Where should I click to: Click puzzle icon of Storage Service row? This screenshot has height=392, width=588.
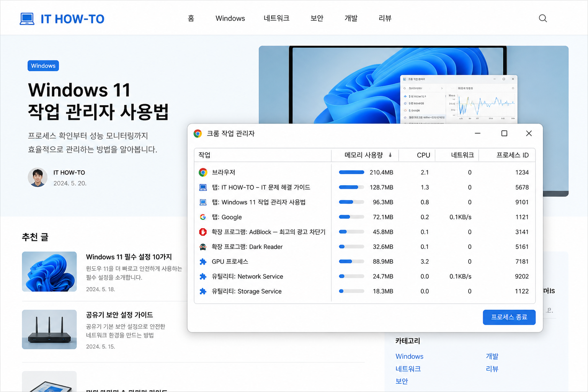(x=203, y=291)
